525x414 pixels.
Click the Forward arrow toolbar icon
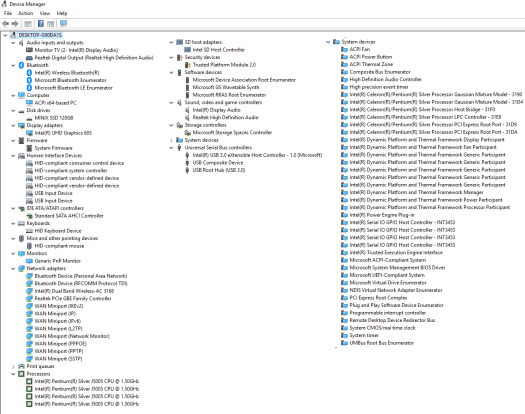15,23
